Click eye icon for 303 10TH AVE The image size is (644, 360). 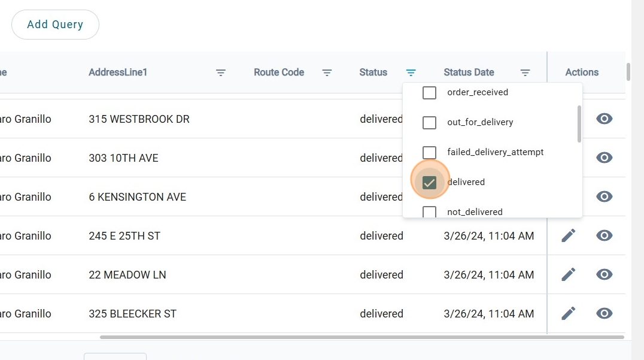click(x=604, y=158)
